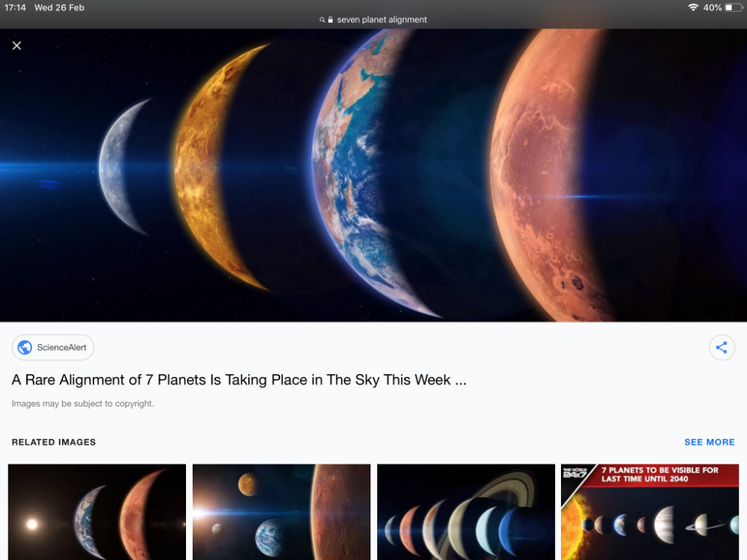
Task: Open the related image with ringed Saturn lineup
Action: click(466, 512)
